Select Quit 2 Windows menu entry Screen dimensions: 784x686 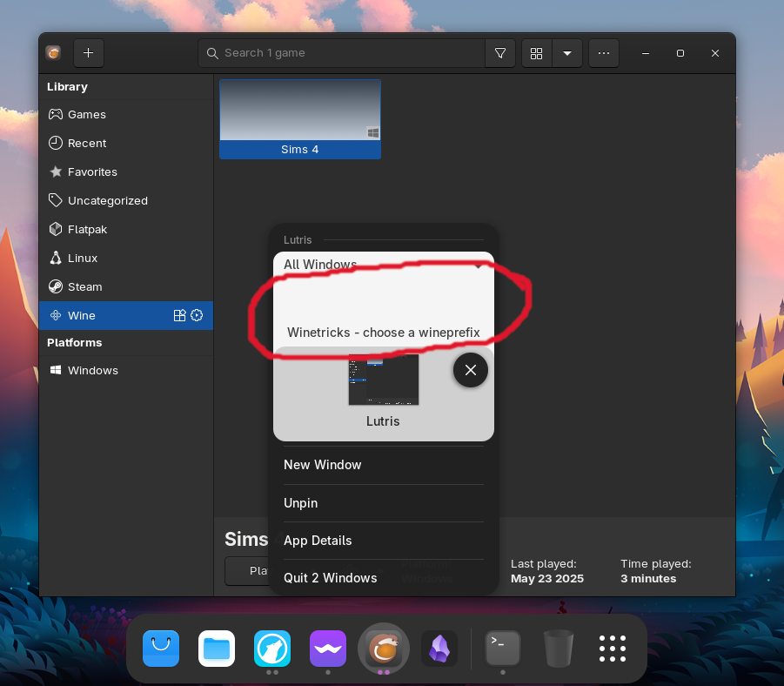point(384,578)
